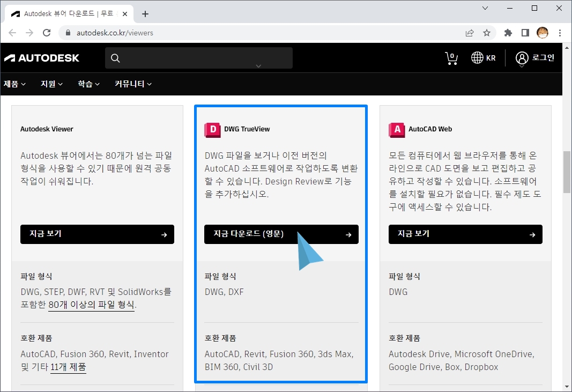Click the scrollbar down arrow
Image resolution: width=572 pixels, height=392 pixels.
(567, 386)
